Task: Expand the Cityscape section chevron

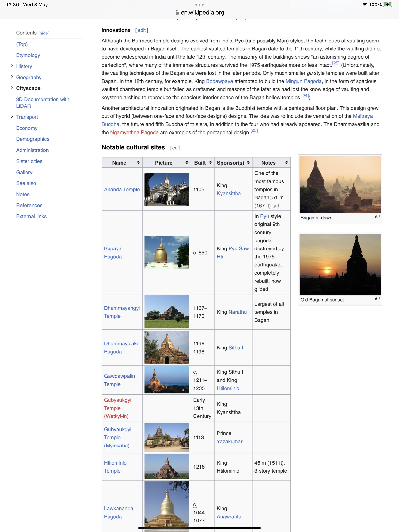Action: click(12, 88)
